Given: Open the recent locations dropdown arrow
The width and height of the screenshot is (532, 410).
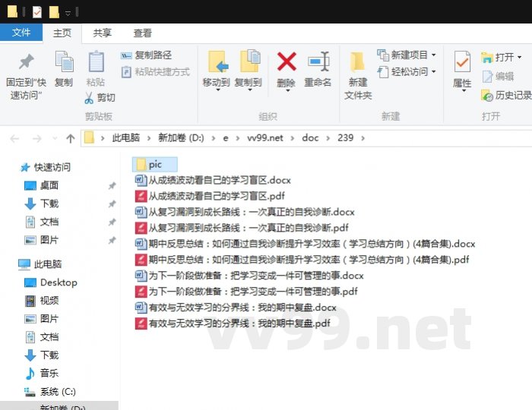Looking at the screenshot, I should point(55,138).
